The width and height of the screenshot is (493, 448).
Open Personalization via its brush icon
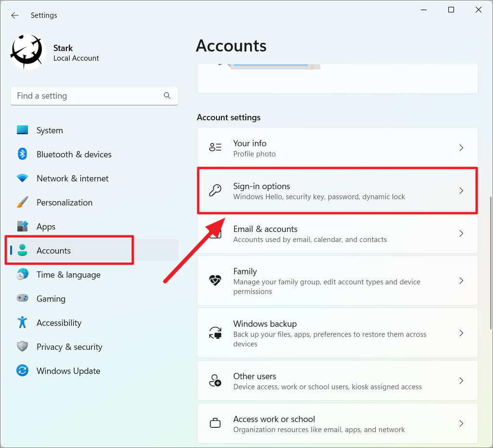pyautogui.click(x=22, y=202)
